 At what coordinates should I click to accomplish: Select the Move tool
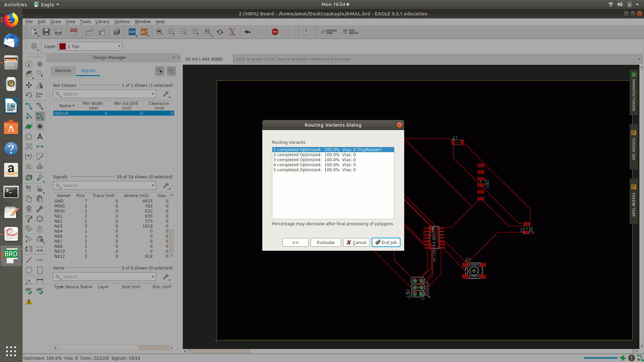pos(29,85)
